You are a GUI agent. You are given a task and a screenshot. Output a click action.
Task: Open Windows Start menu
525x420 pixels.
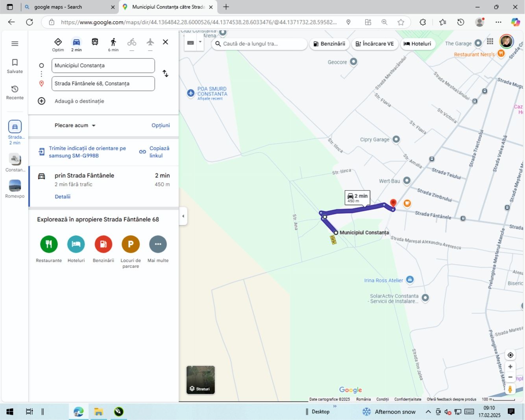(10, 412)
